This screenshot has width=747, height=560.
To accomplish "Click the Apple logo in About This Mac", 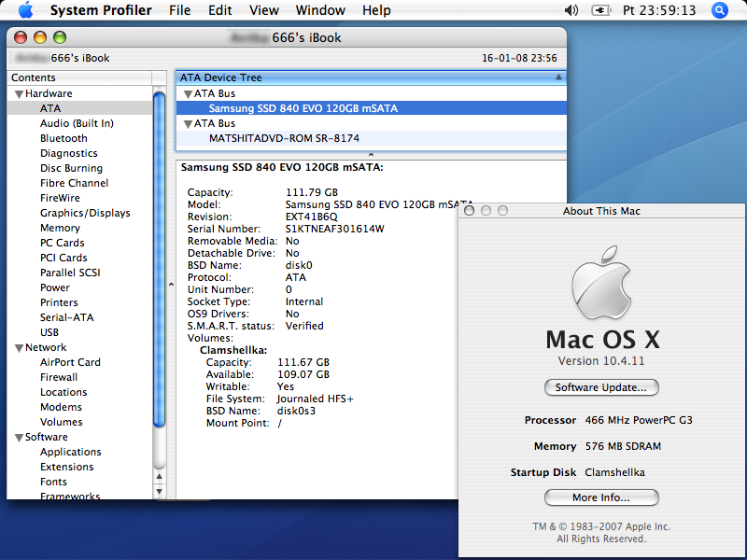I will pyautogui.click(x=601, y=284).
